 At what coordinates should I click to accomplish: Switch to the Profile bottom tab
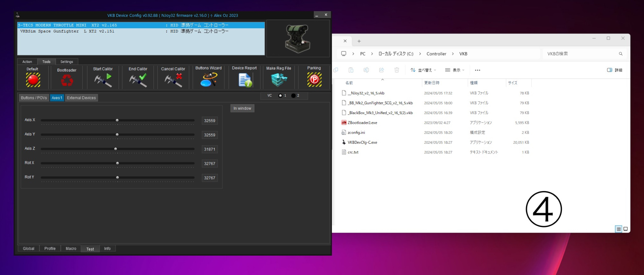pos(50,249)
